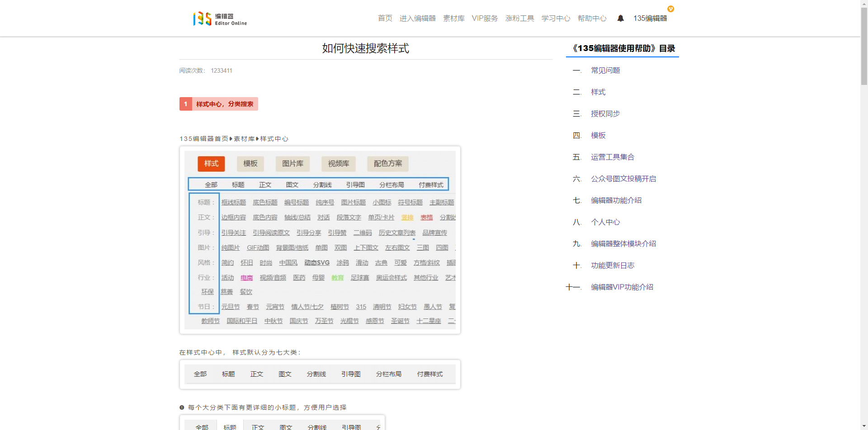Open the 涨粉工具 menu item
Image resolution: width=868 pixels, height=430 pixels.
click(520, 18)
